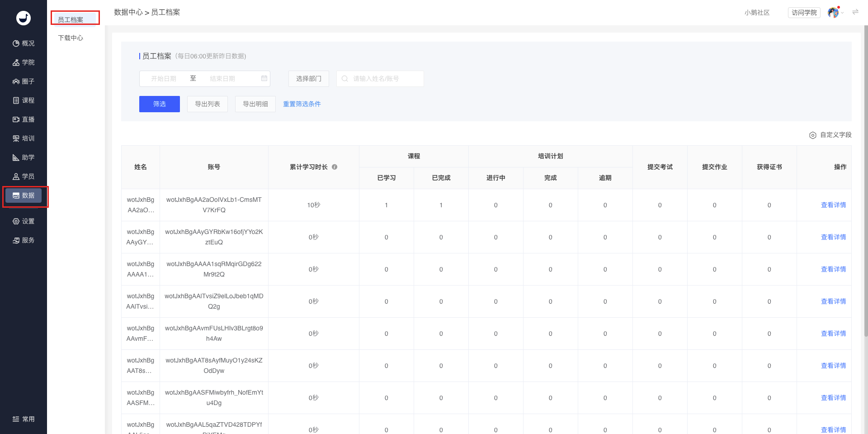Switch to the 下载中心 submenu tab
Screen dimensions: 868x434
(71, 38)
